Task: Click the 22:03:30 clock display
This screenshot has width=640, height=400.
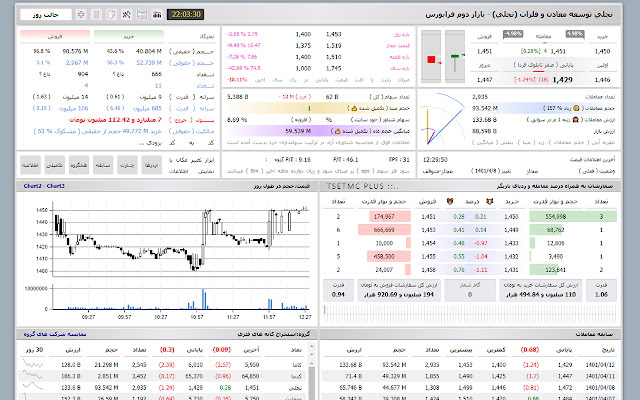Action: coord(186,15)
